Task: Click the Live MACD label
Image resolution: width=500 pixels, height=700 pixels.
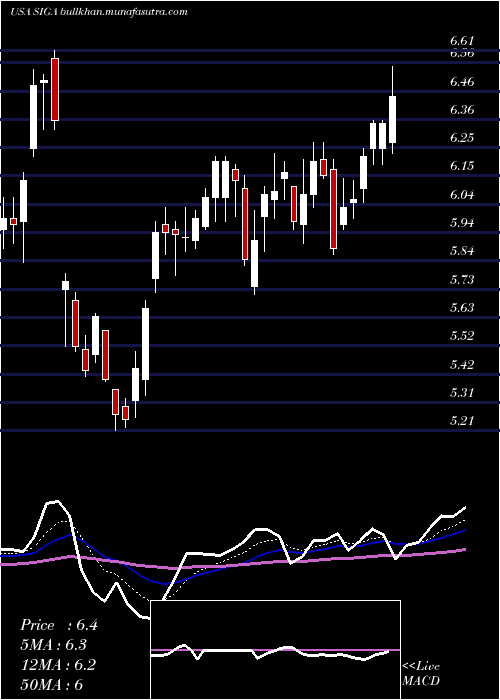Action: click(x=421, y=674)
